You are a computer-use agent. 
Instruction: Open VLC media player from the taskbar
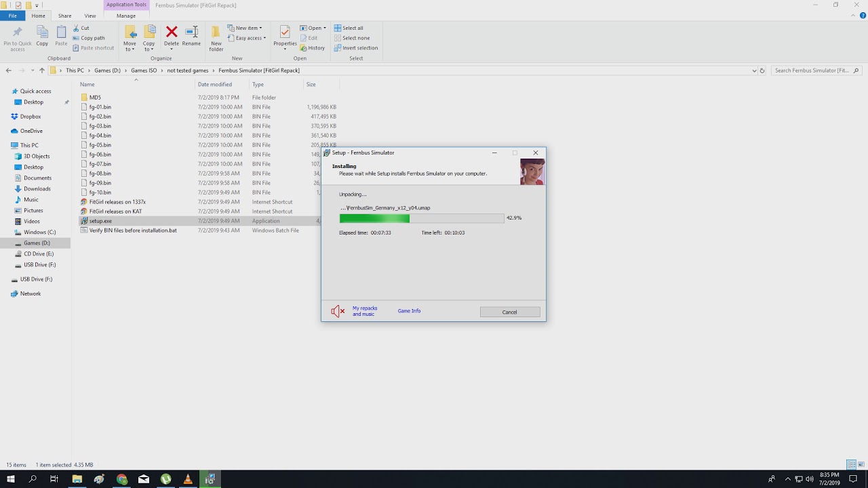click(188, 479)
